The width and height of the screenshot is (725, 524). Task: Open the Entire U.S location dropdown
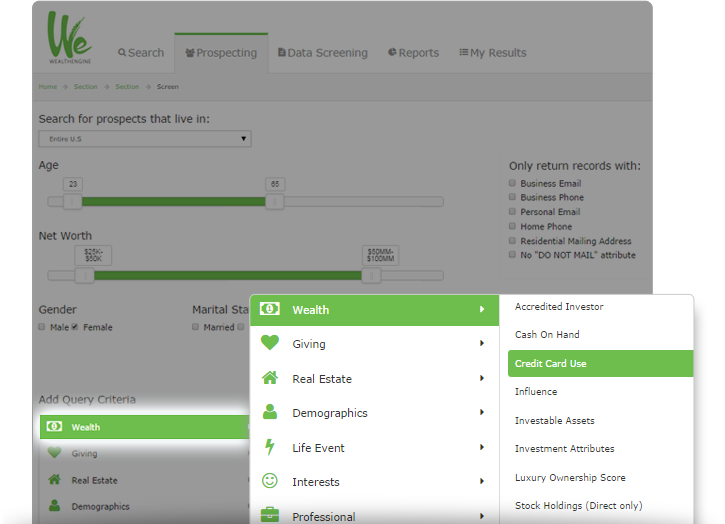[x=145, y=139]
